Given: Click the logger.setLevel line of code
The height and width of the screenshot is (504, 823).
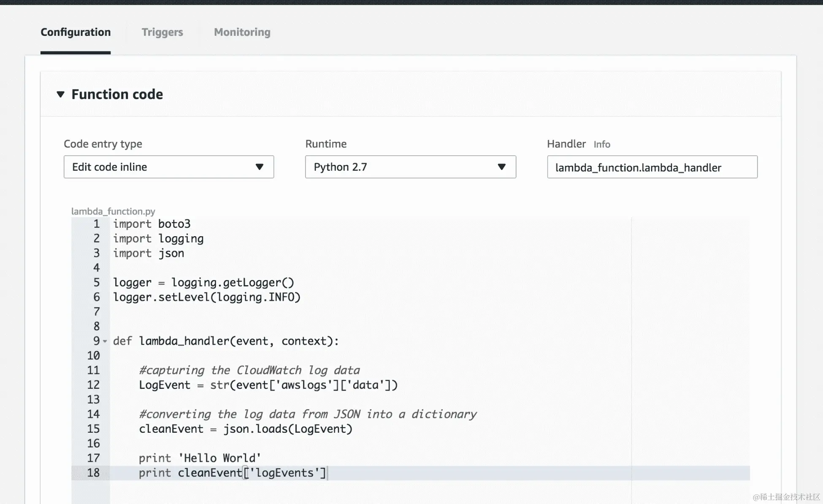Looking at the screenshot, I should pos(206,297).
